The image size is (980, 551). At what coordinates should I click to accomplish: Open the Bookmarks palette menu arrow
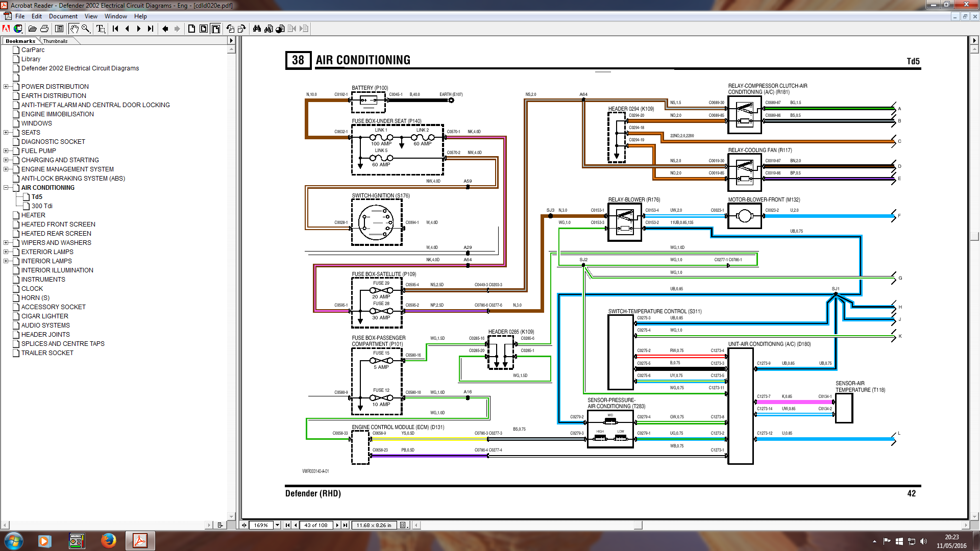pos(231,40)
